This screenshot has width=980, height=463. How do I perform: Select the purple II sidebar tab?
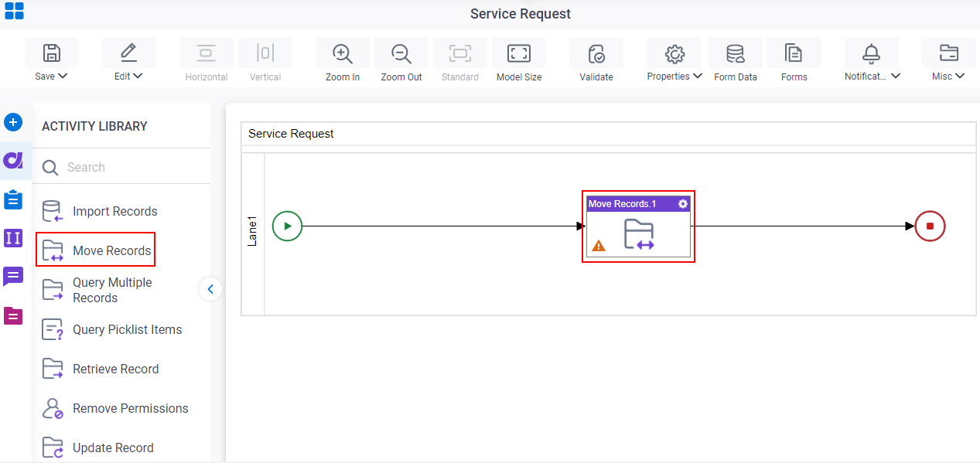[13, 238]
